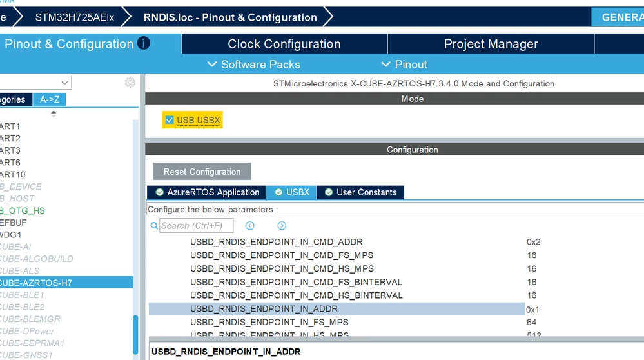Screen dimensions: 644x360
Task: Select X-CUBE-ALS in list
Action: (20, 271)
